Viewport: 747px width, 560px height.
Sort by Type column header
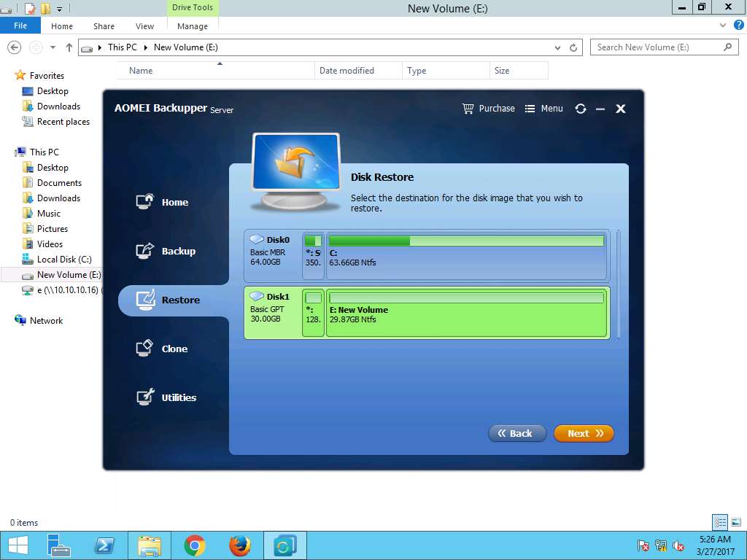(x=446, y=71)
